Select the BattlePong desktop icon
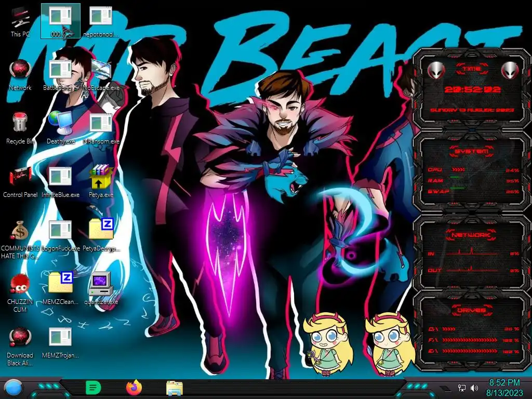532x399 pixels. point(60,75)
